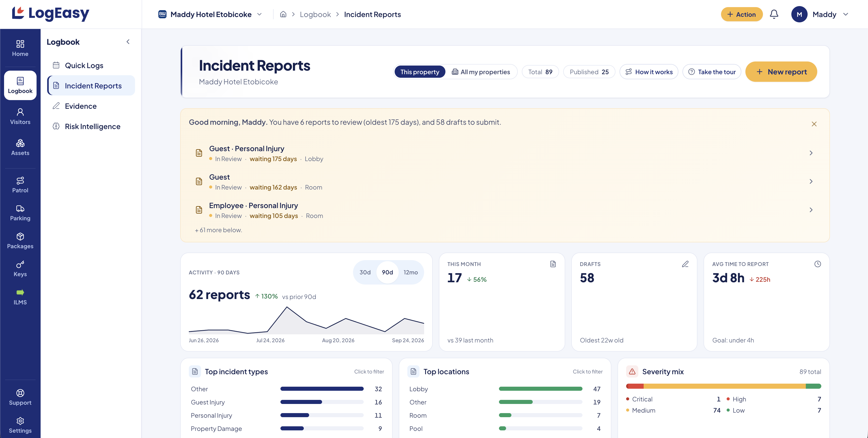Image resolution: width=868 pixels, height=438 pixels.
Task: Go to the Assets module
Action: 20,147
